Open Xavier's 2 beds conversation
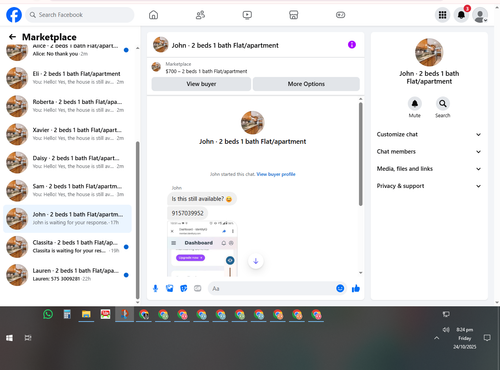 [67, 134]
